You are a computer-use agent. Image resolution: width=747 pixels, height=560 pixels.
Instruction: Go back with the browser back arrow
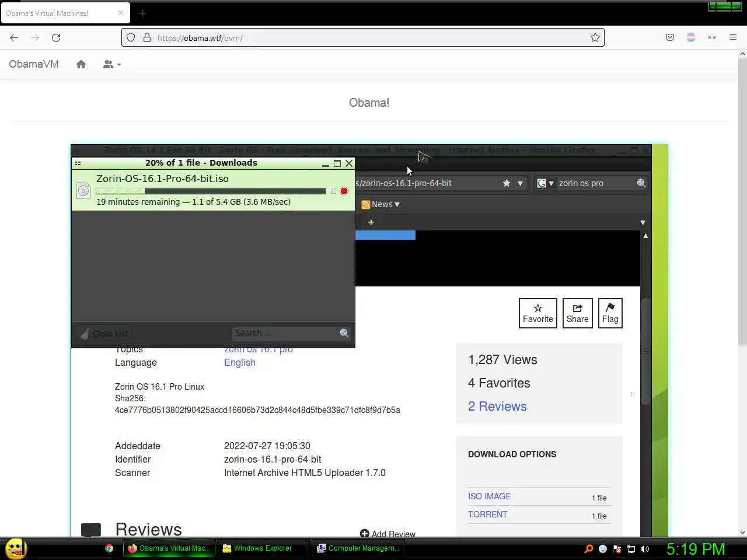pos(14,37)
